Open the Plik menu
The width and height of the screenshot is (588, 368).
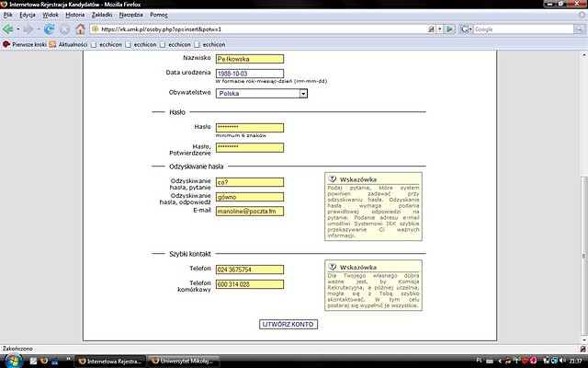(8, 15)
